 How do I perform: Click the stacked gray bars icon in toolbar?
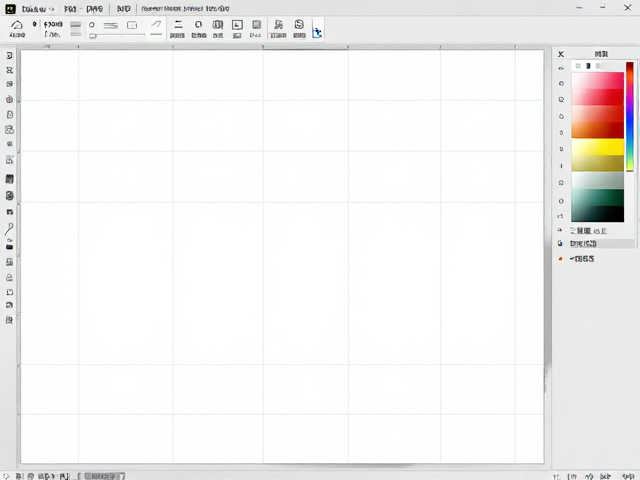pyautogui.click(x=76, y=29)
